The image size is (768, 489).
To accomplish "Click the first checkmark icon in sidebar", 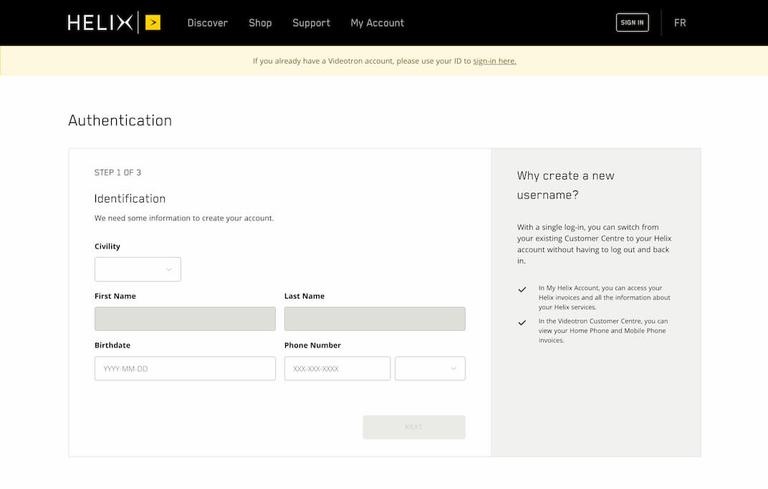I will click(x=522, y=289).
